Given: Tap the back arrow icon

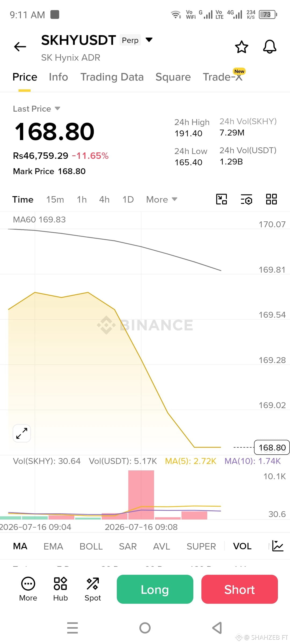Looking at the screenshot, I should 20,47.
